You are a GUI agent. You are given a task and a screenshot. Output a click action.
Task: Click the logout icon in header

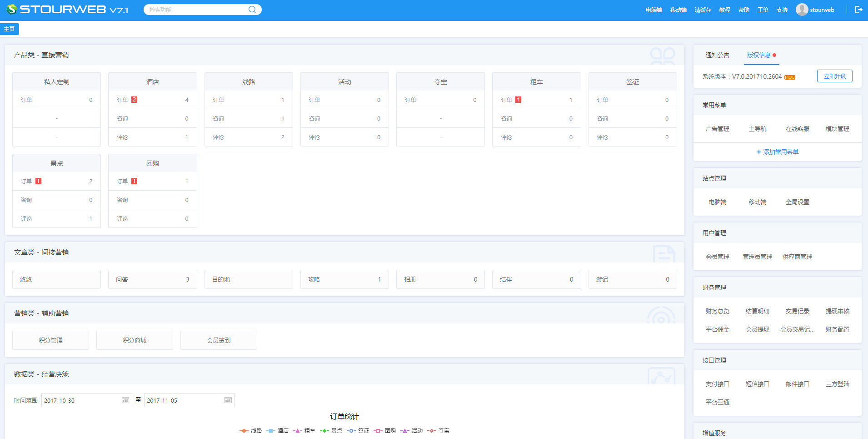(x=858, y=10)
